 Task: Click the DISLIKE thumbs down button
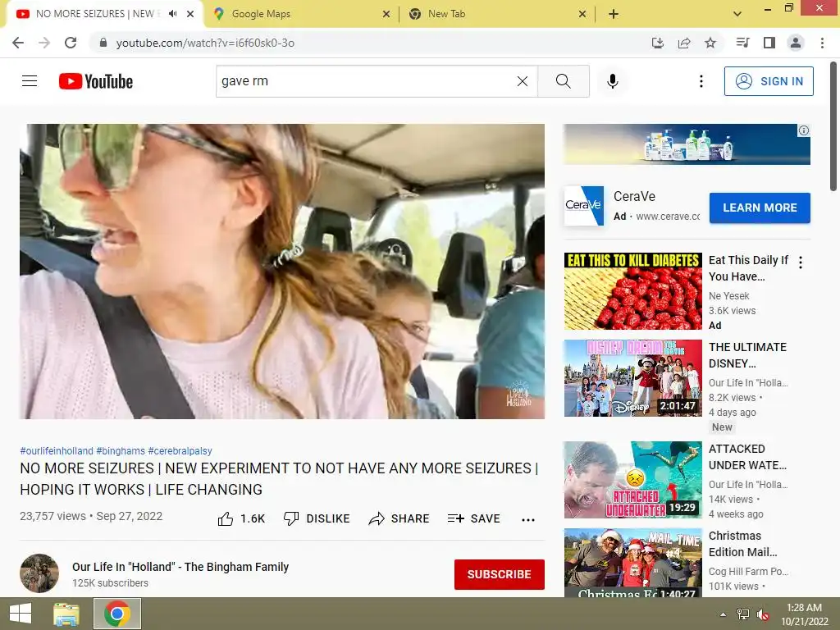(317, 518)
